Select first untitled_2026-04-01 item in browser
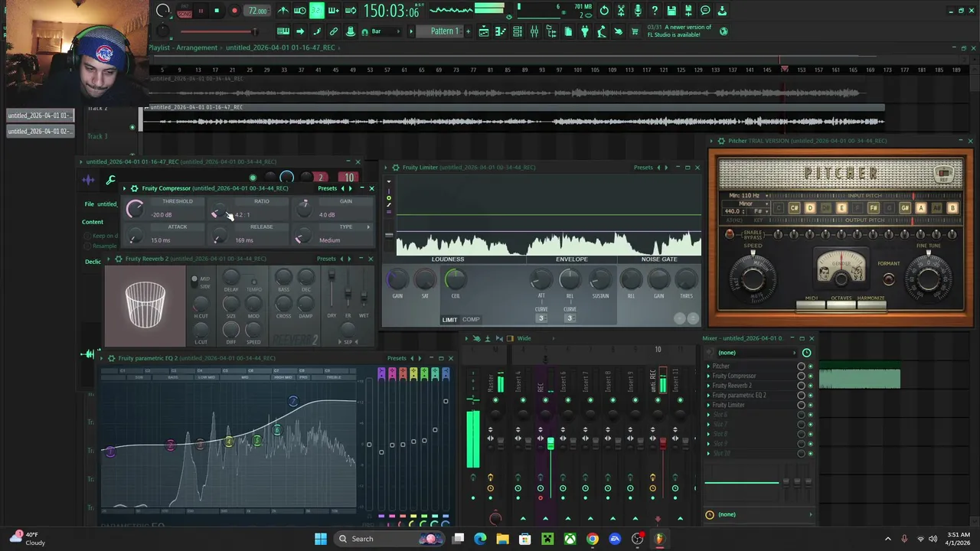This screenshot has height=551, width=980. coord(40,116)
